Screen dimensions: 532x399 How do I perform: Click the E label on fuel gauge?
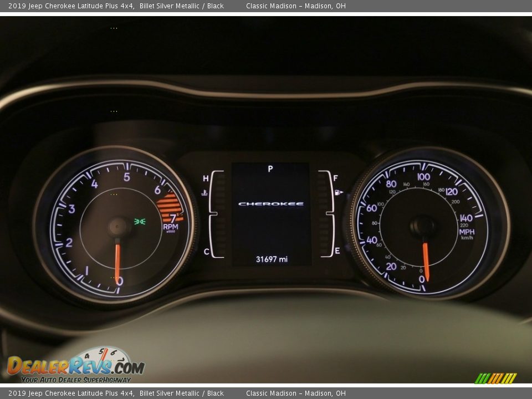337,252
